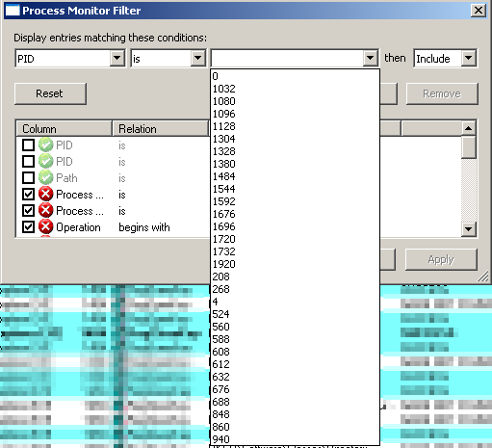Click the Reset button
492x448 pixels.
click(x=50, y=93)
